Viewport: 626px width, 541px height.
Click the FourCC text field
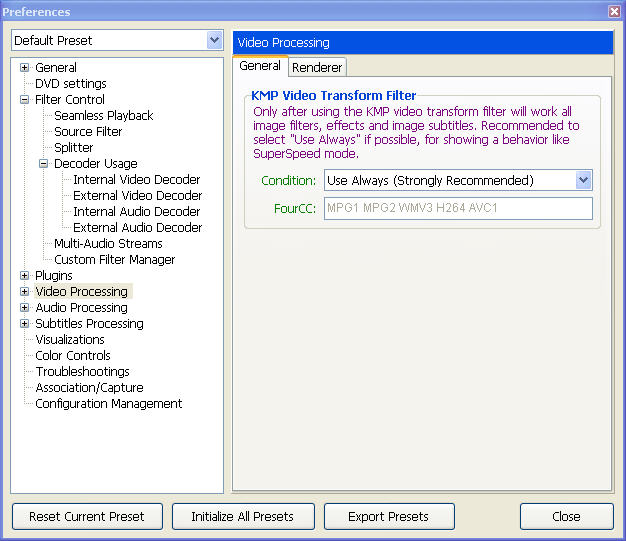tap(458, 208)
